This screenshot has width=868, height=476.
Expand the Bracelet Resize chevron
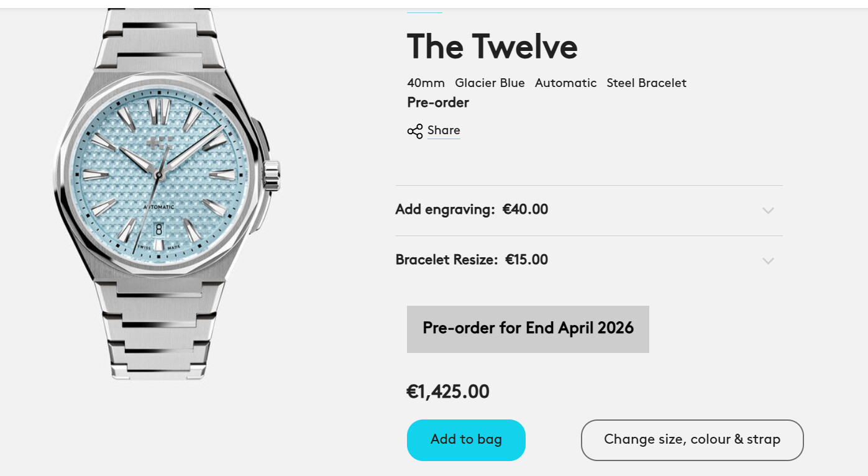(x=768, y=261)
